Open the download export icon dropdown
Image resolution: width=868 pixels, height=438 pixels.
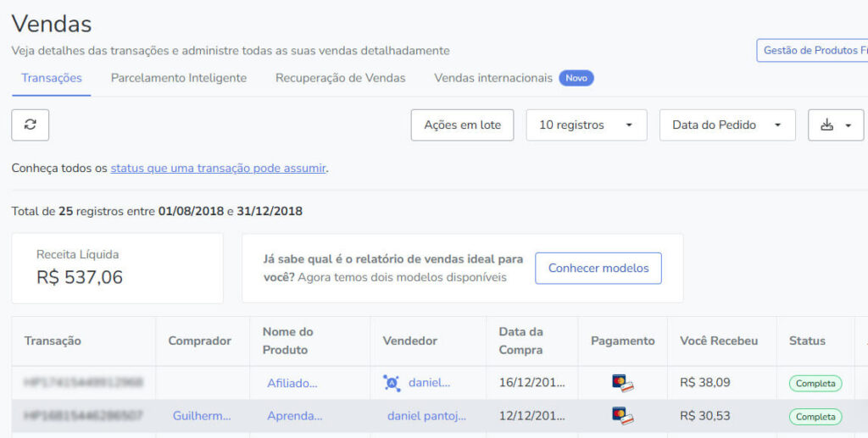tap(835, 125)
